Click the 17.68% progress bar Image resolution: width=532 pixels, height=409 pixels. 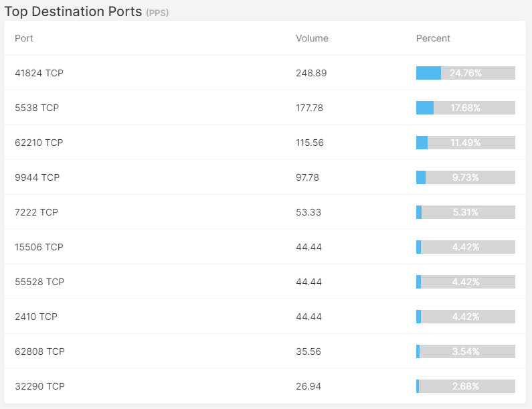point(466,108)
